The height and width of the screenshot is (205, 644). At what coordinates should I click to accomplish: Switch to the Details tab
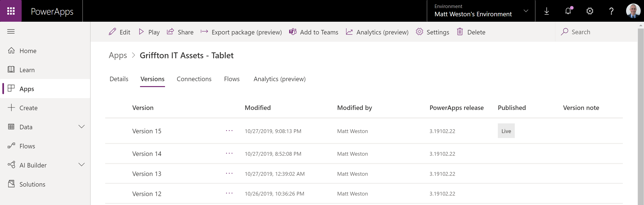point(119,79)
